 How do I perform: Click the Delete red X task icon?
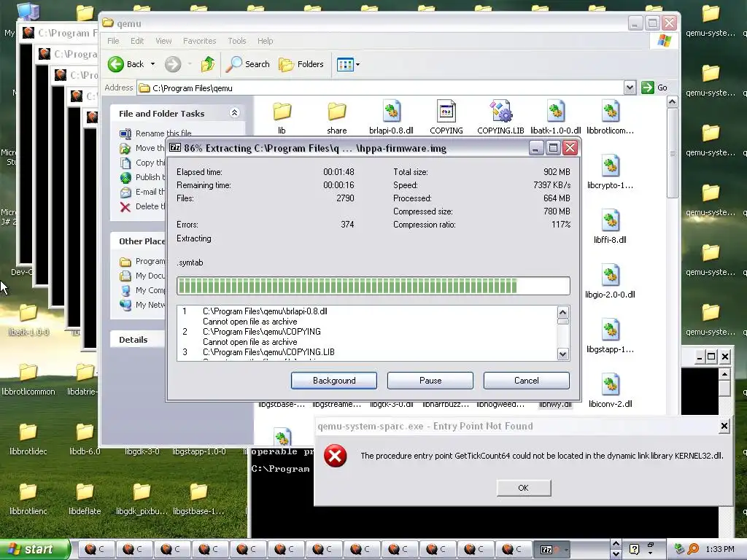click(125, 206)
